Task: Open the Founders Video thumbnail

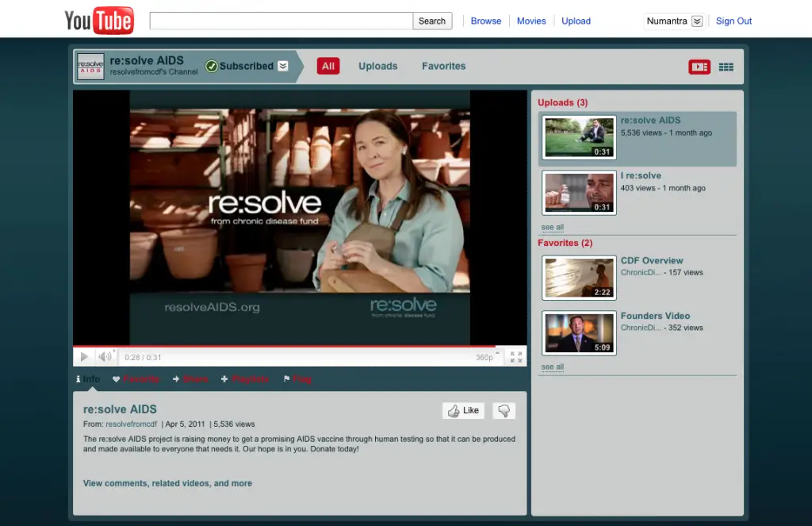Action: coord(579,333)
